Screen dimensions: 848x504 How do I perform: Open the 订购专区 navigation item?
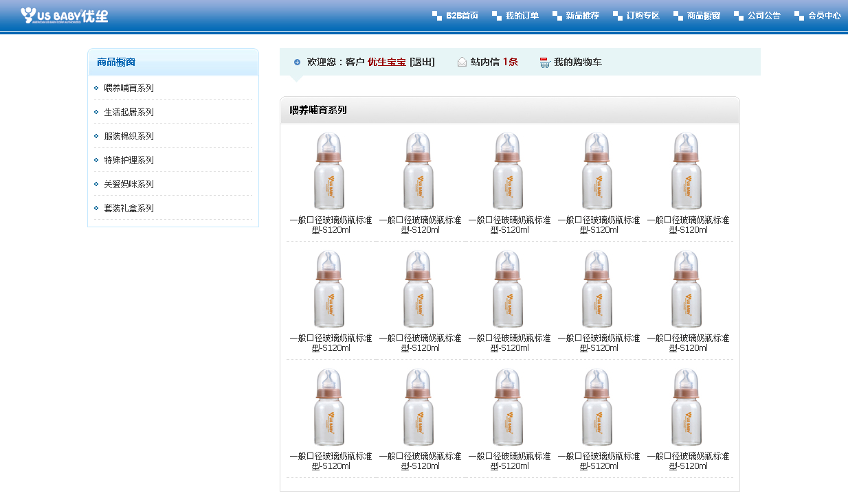coord(643,16)
